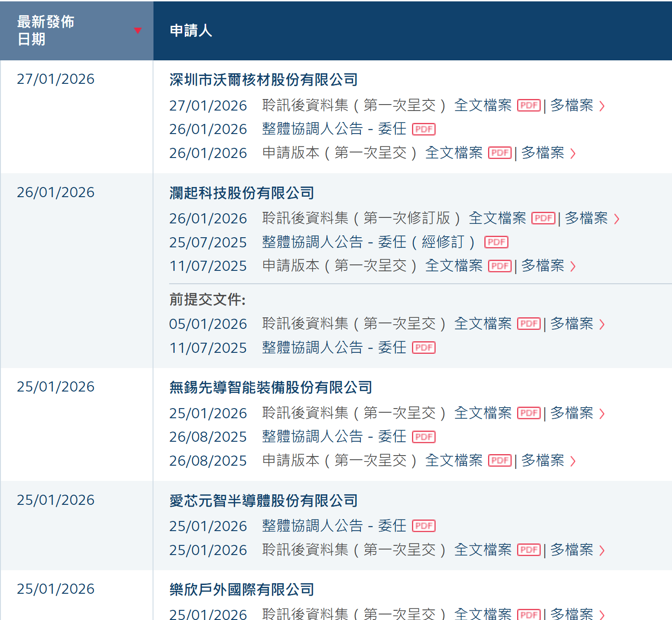Expand 多檔案 for 深圳市沃爾核材 申請版本
The width and height of the screenshot is (672, 620).
pos(548,153)
